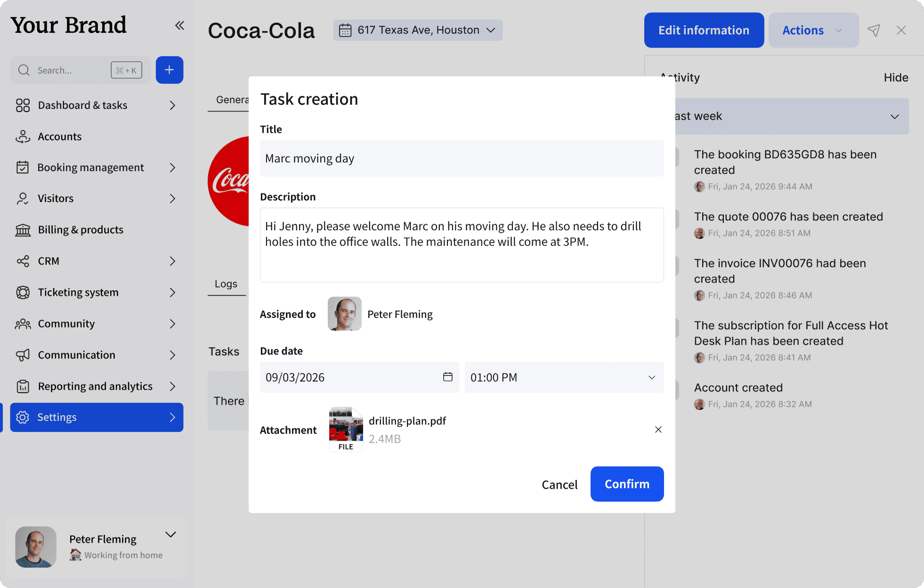
Task: Open the calendar icon in the due date field
Action: coord(446,377)
